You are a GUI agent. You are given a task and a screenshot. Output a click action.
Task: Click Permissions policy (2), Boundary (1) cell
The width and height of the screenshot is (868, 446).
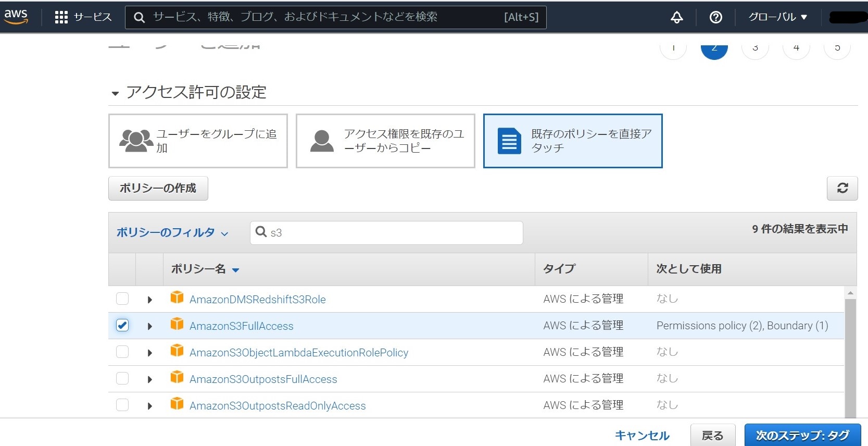[742, 326]
